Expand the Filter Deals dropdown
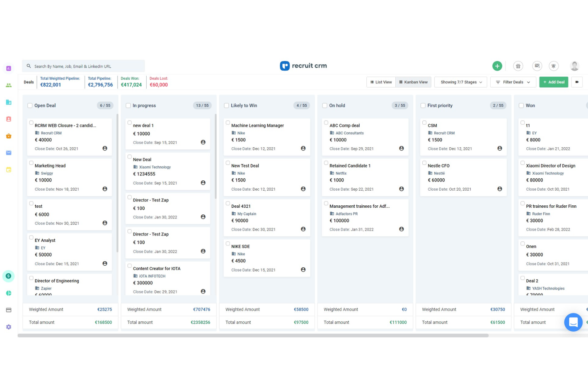 [x=513, y=82]
